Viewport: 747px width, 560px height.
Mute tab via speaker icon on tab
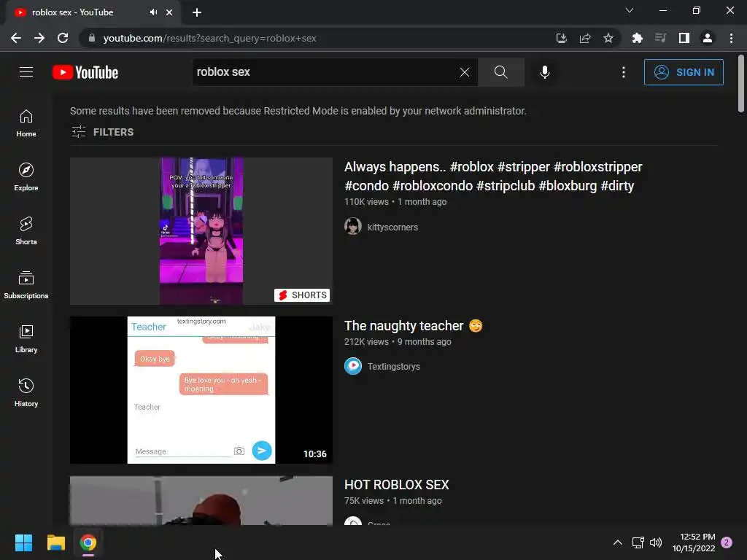[x=153, y=12]
